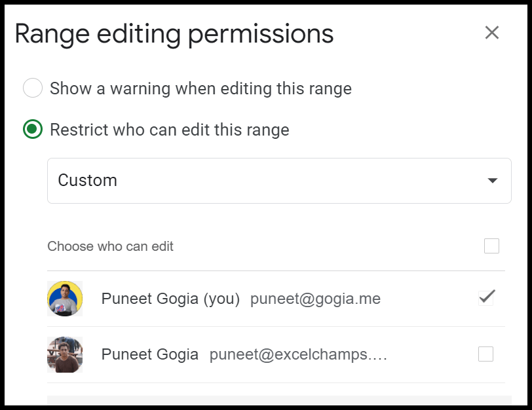The width and height of the screenshot is (532, 410).
Task: Click the name 'Puneet Gogia (you)'
Action: [170, 299]
